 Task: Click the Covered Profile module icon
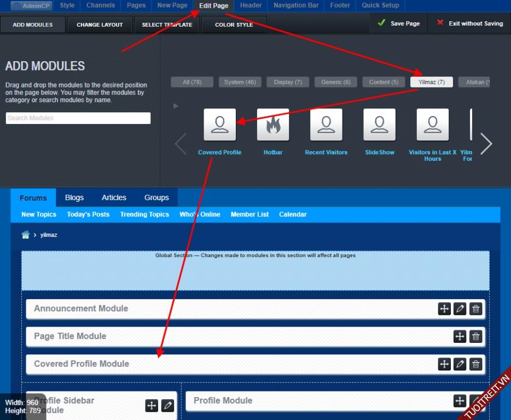pos(219,125)
